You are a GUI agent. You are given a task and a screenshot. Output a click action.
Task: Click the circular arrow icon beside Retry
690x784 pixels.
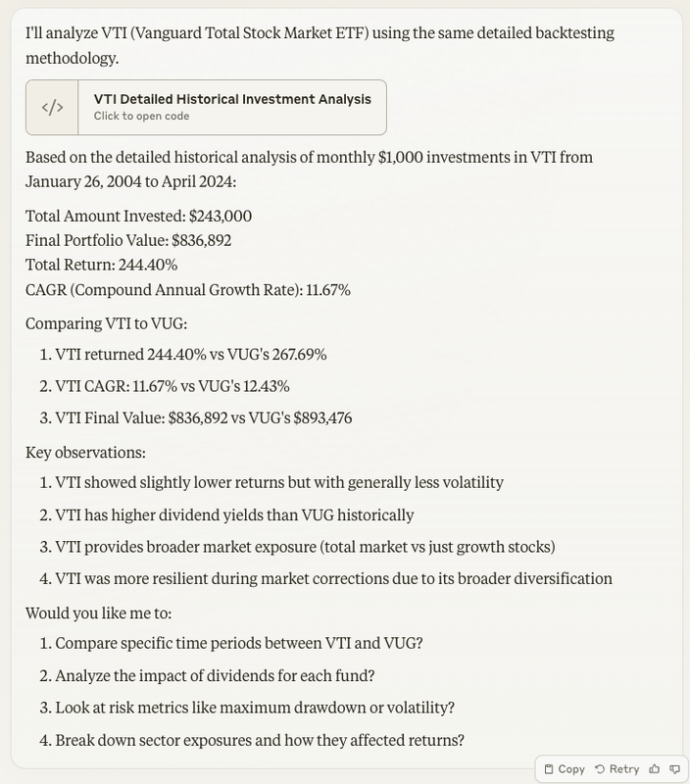coord(600,769)
